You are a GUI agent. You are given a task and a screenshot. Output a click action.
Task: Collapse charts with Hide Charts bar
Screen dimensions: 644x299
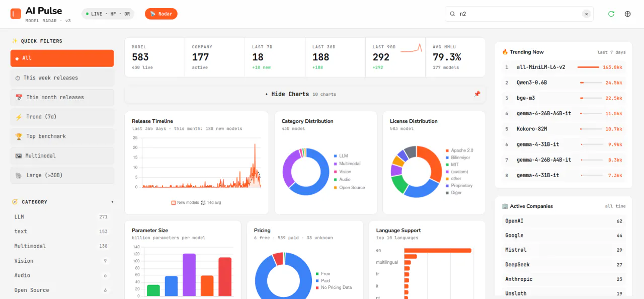click(305, 94)
